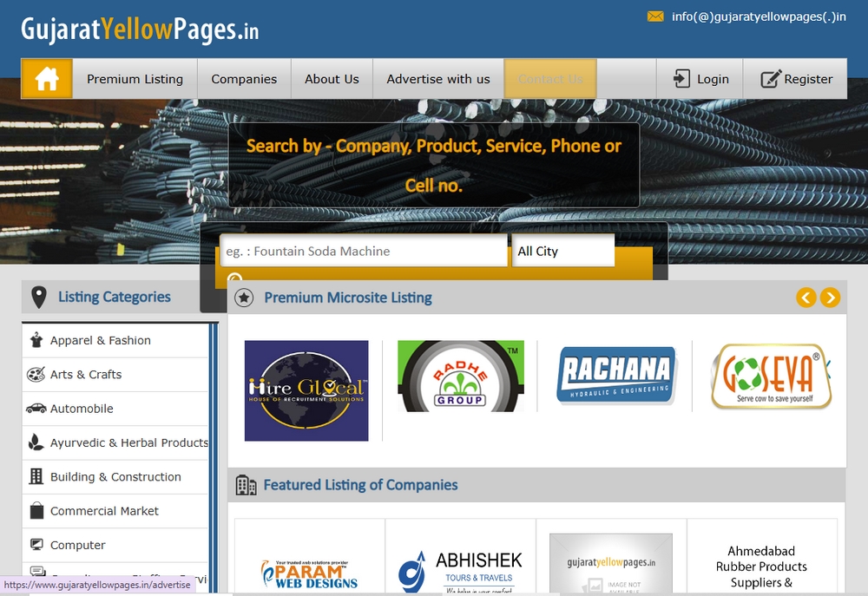Click Premium Microsite Listing heading
Screen dimensions: 868x596
348,298
